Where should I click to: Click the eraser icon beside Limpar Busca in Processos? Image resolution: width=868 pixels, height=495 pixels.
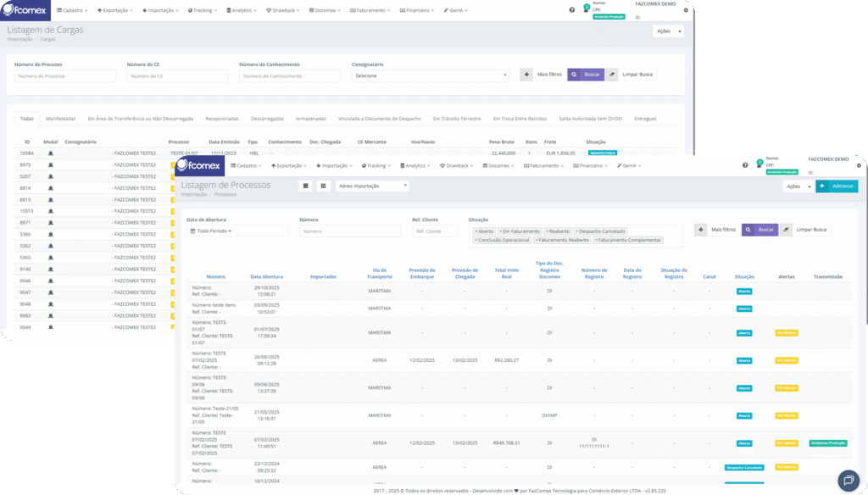(787, 229)
